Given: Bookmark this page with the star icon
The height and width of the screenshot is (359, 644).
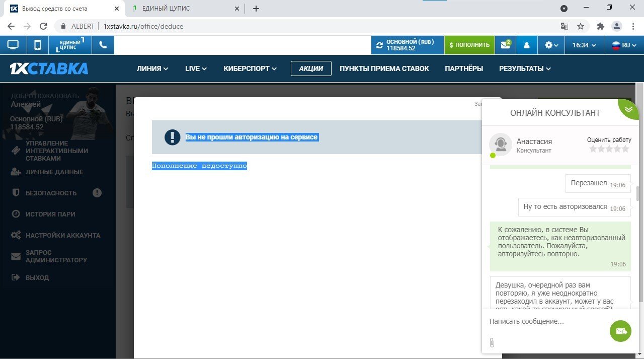Looking at the screenshot, I should click(581, 26).
